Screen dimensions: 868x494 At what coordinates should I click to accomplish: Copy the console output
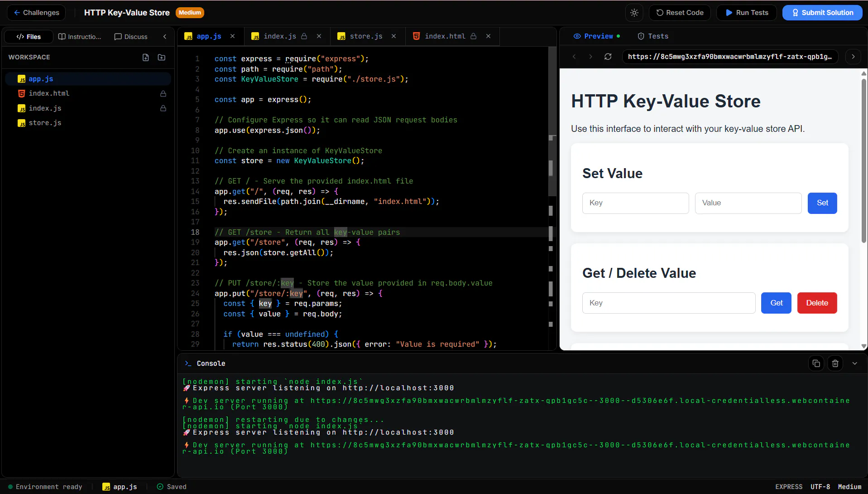click(816, 363)
